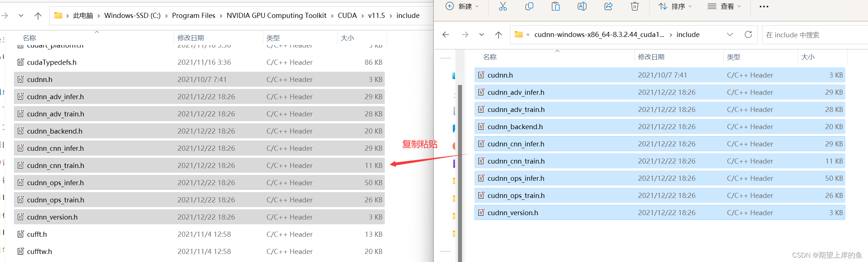868x262 pixels.
Task: Expand the address bar history dropdown in right window
Action: [730, 35]
